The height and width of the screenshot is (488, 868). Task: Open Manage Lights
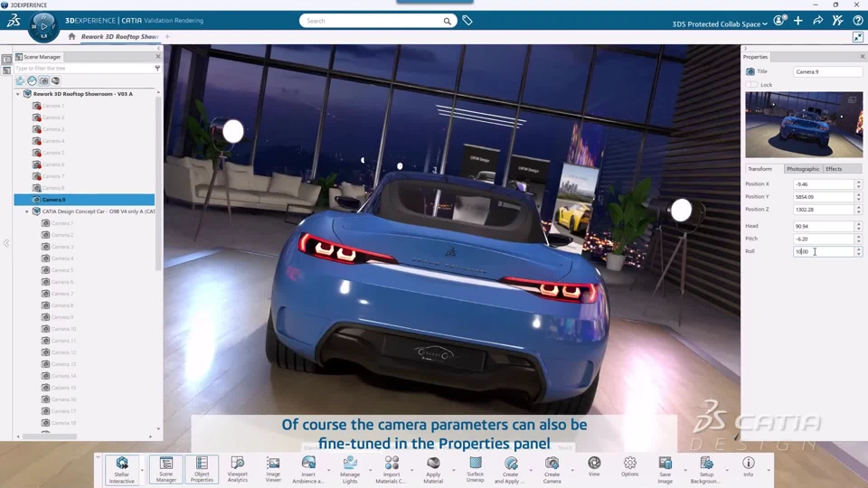click(350, 469)
